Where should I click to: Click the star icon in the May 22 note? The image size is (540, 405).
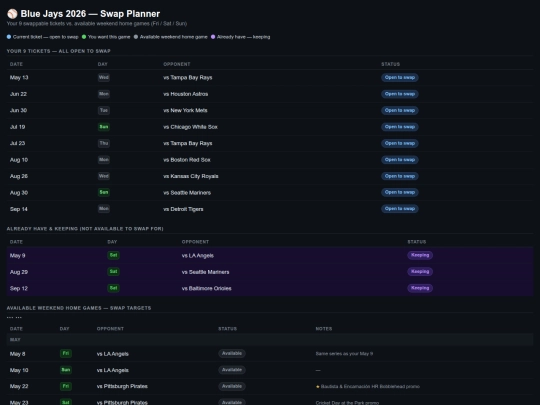click(x=318, y=387)
